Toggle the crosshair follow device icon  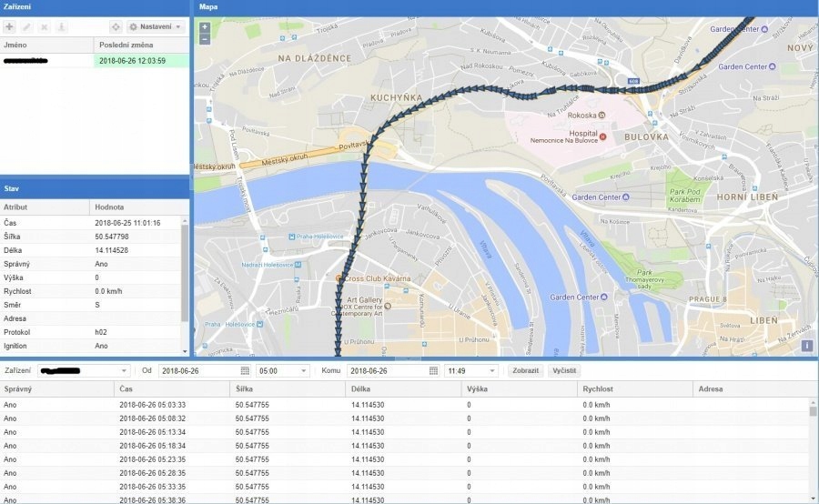point(116,26)
